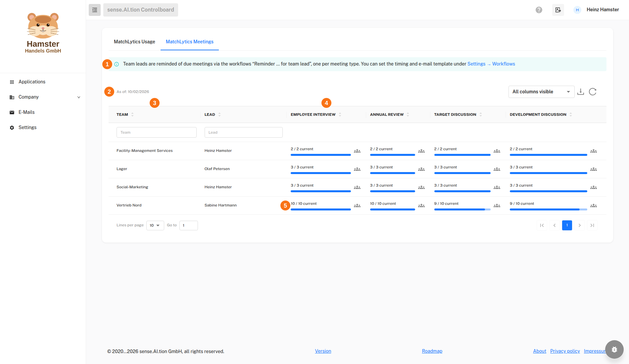Show employees for Lager Annual Review
The width and height of the screenshot is (629, 364).
tap(421, 169)
